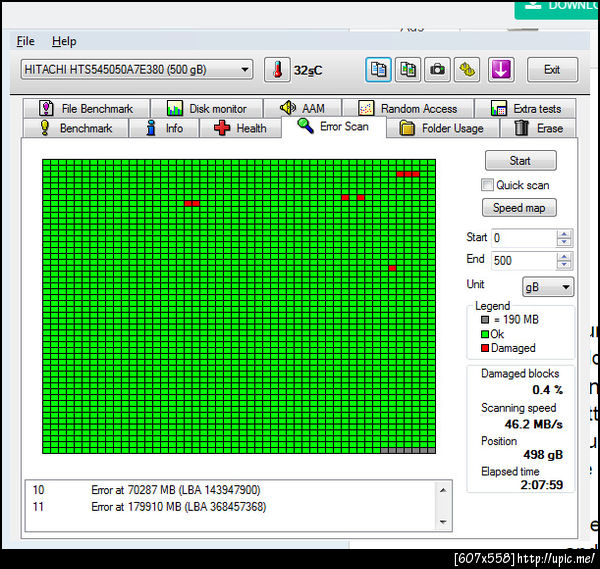The height and width of the screenshot is (569, 600).
Task: Switch to the Benchmark tab
Action: click(76, 128)
